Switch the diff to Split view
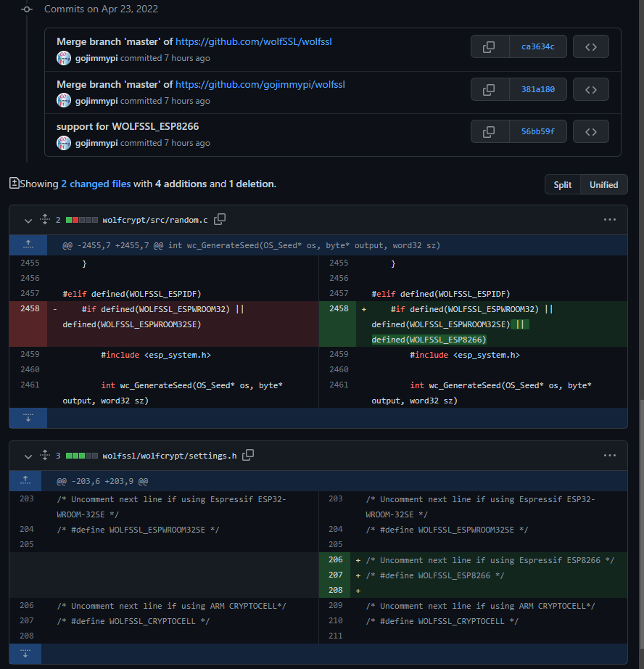Viewport: 644px width, 669px height. 563,184
